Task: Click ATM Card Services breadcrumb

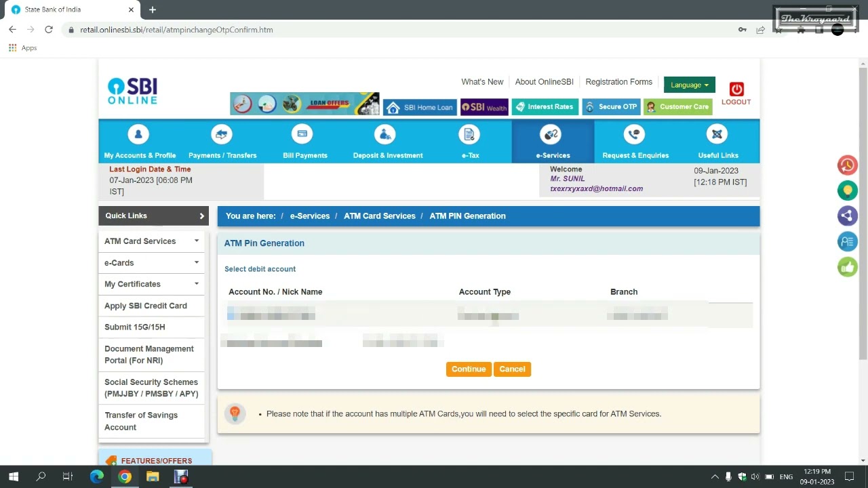Action: (x=380, y=216)
